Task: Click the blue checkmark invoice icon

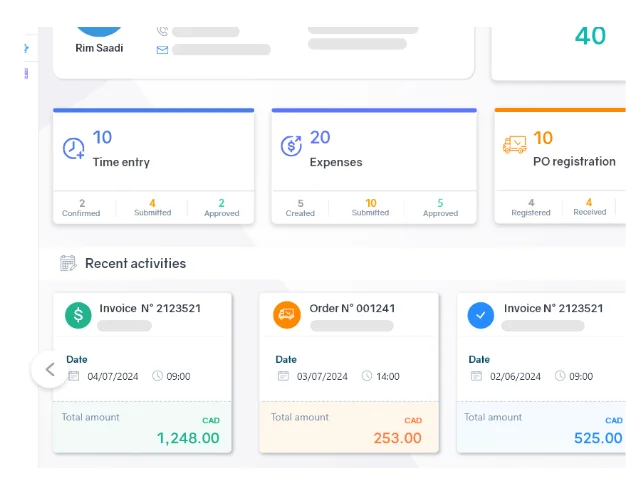Action: coord(481,315)
